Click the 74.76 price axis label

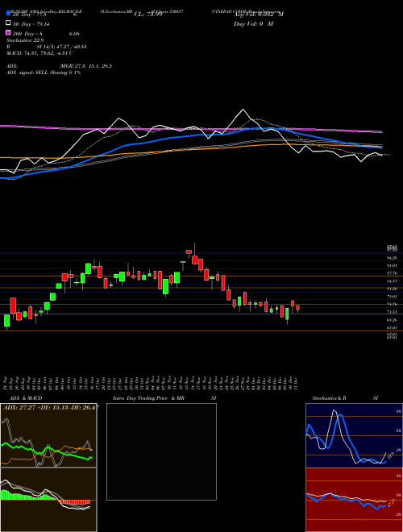(392, 305)
